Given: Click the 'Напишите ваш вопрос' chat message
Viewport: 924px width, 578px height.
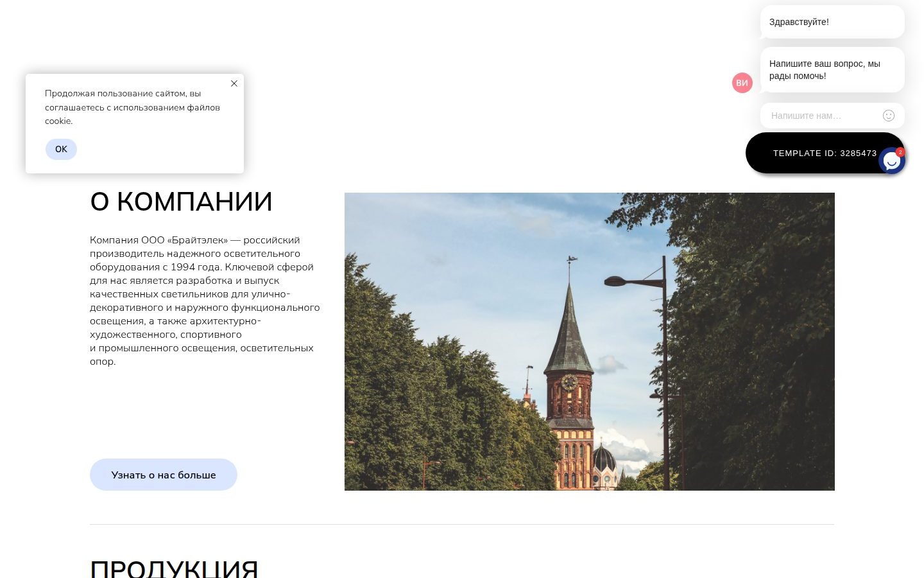Looking at the screenshot, I should click(832, 69).
